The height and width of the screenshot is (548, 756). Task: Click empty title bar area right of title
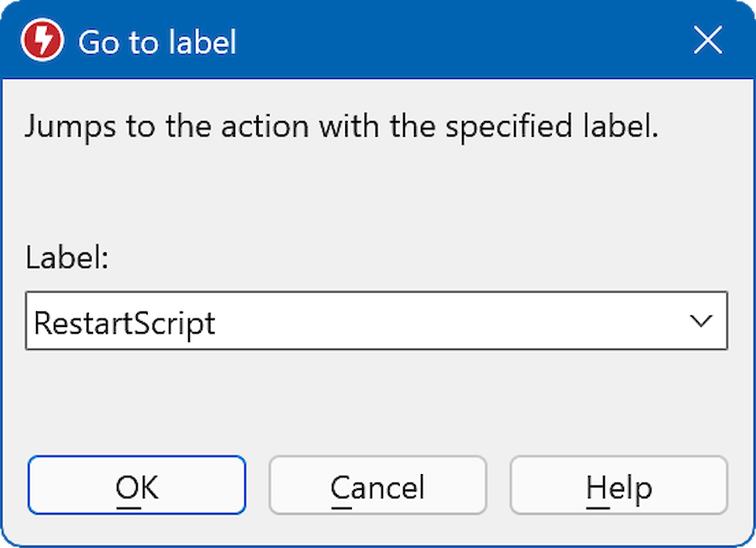point(462,40)
